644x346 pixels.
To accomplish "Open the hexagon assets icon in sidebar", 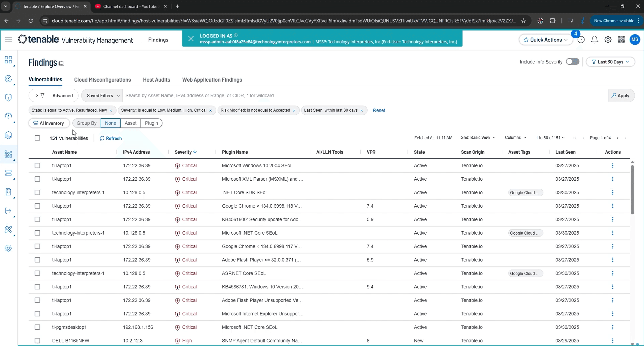I will point(8,135).
